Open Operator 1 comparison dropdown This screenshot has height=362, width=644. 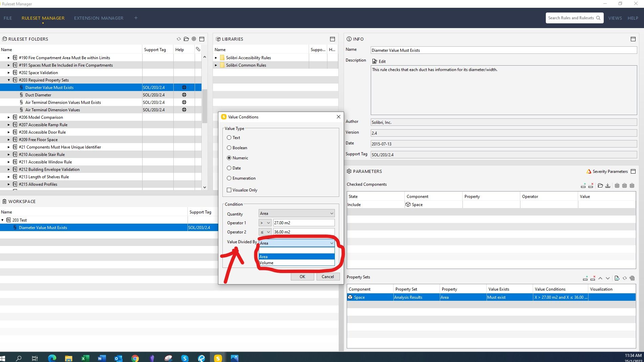(x=265, y=223)
